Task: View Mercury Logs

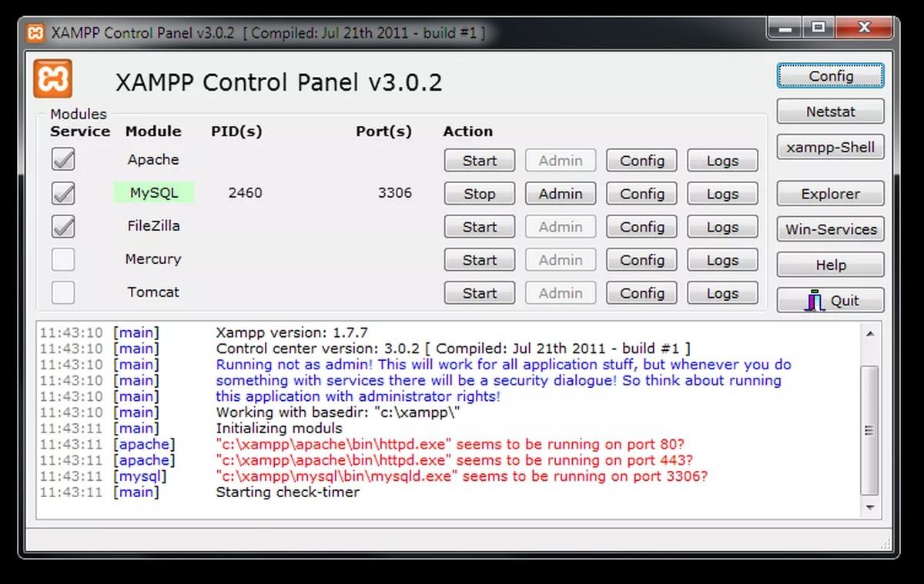Action: pos(722,260)
